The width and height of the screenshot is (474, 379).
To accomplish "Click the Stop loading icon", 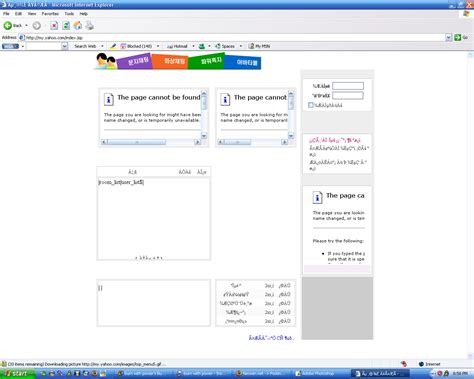I will click(54, 26).
